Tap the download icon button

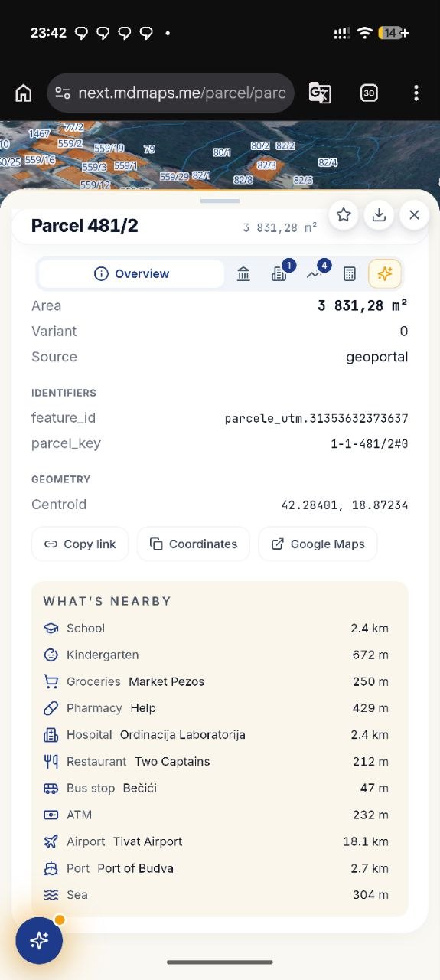[379, 215]
